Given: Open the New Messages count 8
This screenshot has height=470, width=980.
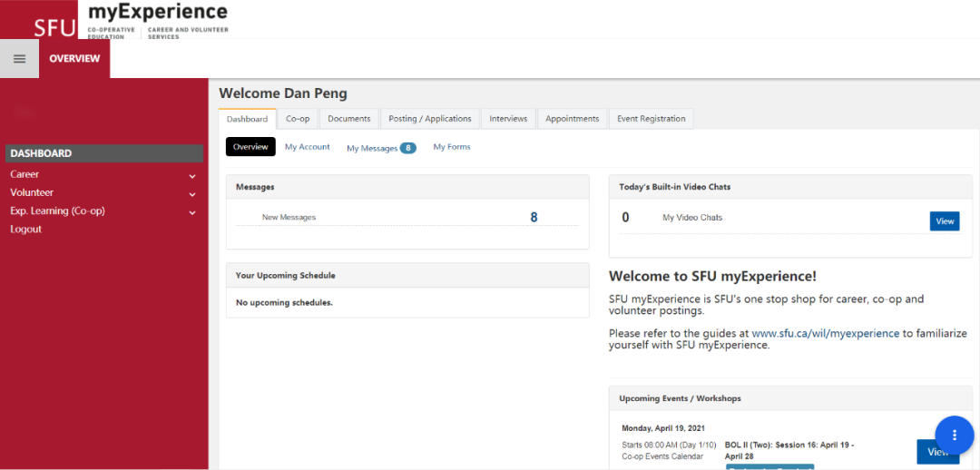Looking at the screenshot, I should (534, 218).
